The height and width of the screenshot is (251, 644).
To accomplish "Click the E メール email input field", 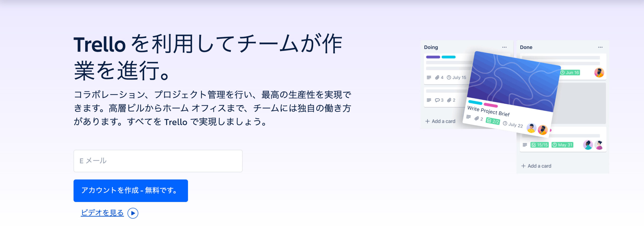I will [158, 161].
